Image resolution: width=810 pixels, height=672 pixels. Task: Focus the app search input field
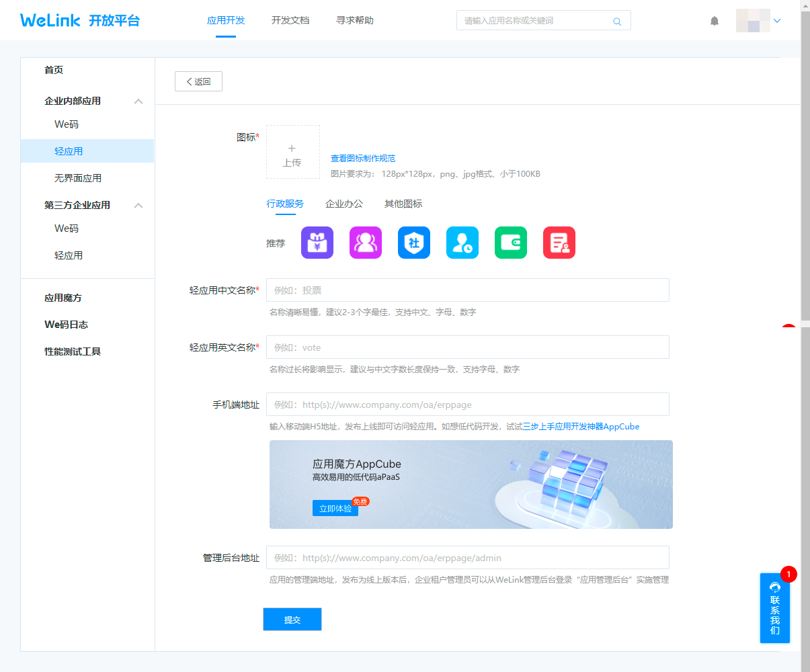pos(544,21)
